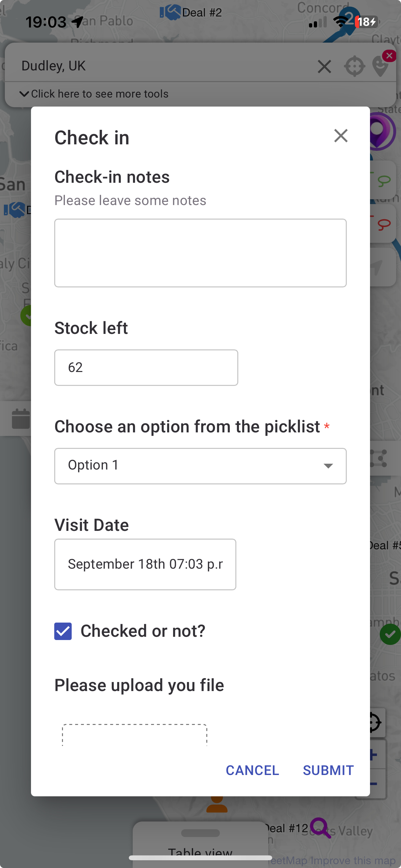The image size is (401, 868).
Task: Select the green lasso tool icon
Action: pyautogui.click(x=384, y=181)
